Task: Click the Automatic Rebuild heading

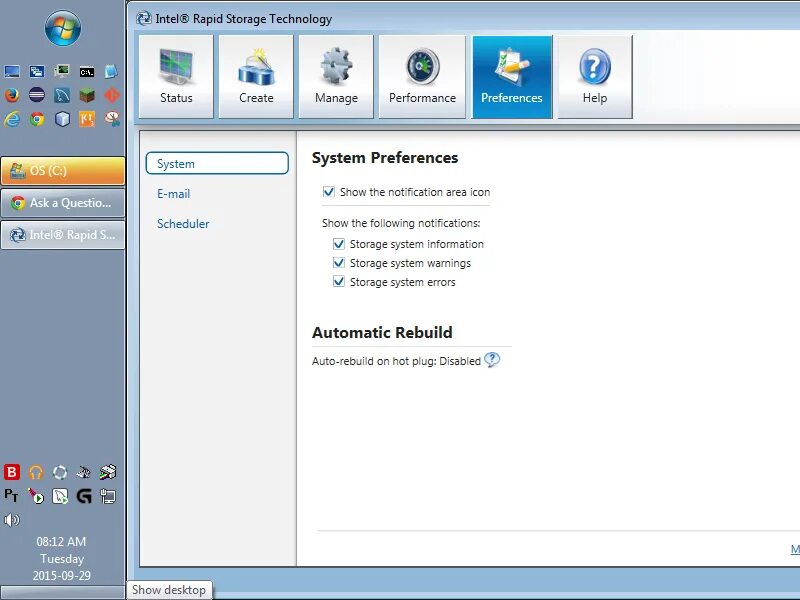Action: [x=382, y=333]
